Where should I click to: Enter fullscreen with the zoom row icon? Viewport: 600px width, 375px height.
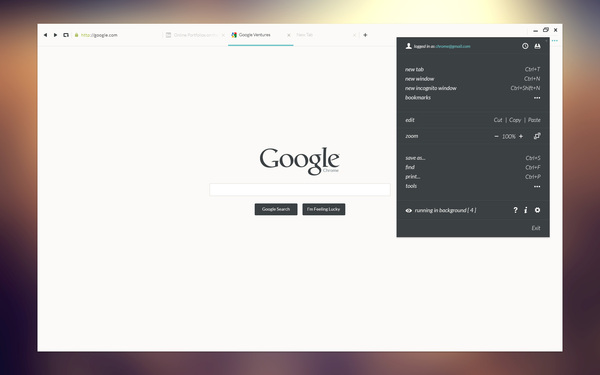[537, 136]
